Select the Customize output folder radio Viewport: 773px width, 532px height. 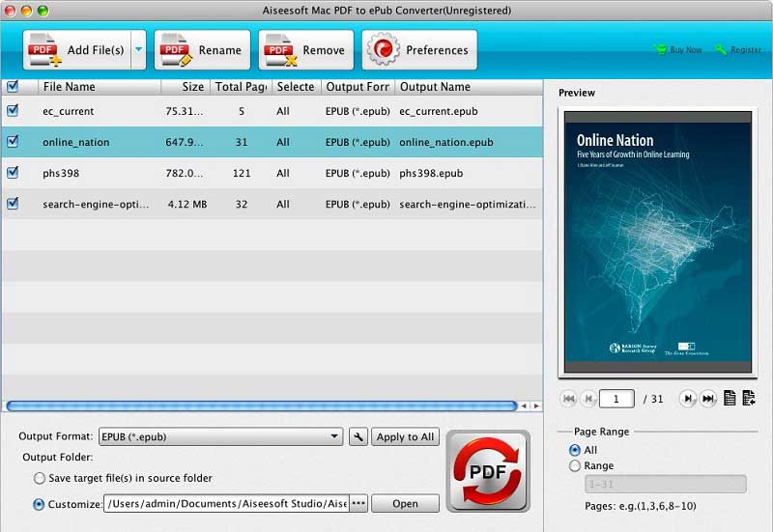(x=39, y=504)
